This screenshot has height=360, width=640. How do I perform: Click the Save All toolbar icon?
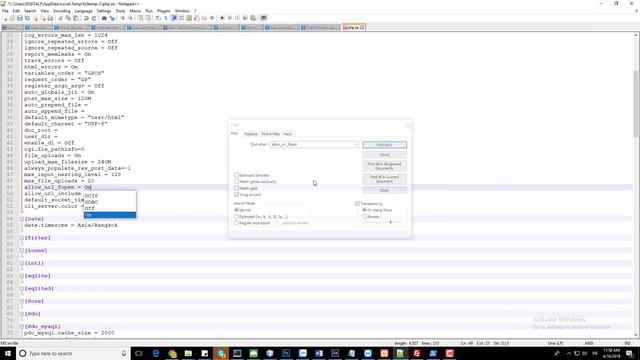point(27,18)
